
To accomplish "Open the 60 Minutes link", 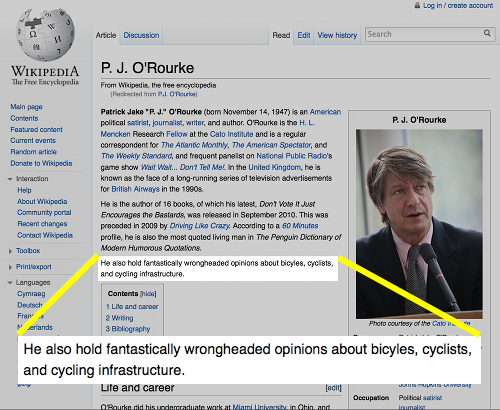I will (300, 226).
